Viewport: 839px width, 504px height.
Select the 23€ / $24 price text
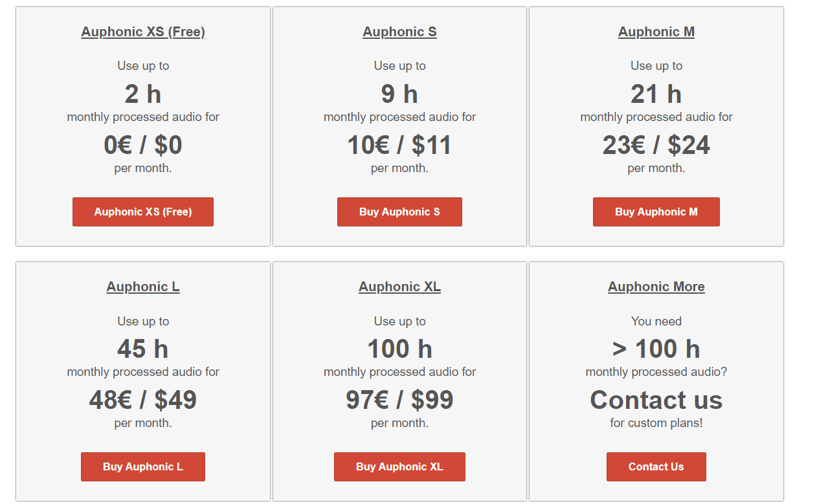(656, 145)
